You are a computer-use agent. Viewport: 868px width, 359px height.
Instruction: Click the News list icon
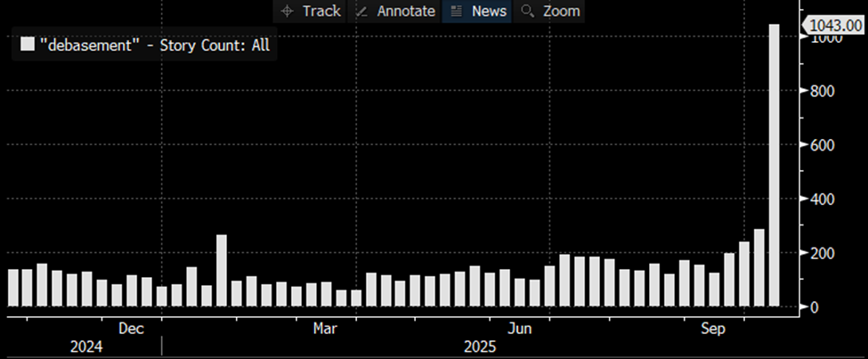457,12
